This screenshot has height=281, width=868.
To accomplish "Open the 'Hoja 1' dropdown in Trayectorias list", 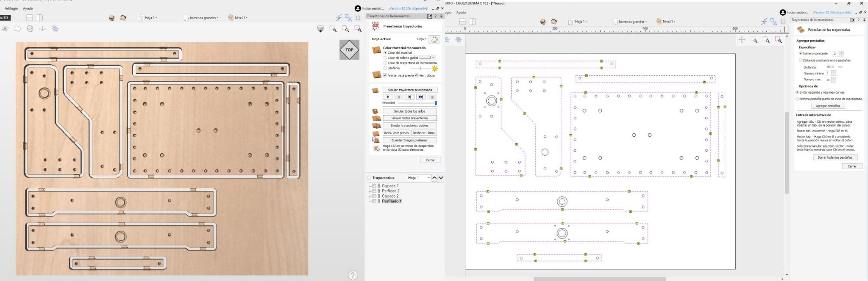I will [419, 178].
